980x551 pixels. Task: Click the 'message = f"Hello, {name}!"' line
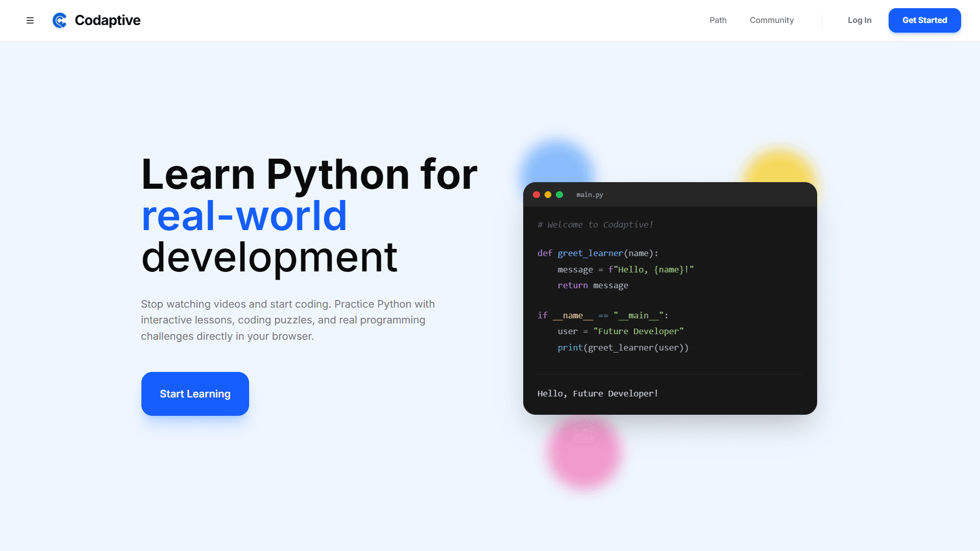626,269
